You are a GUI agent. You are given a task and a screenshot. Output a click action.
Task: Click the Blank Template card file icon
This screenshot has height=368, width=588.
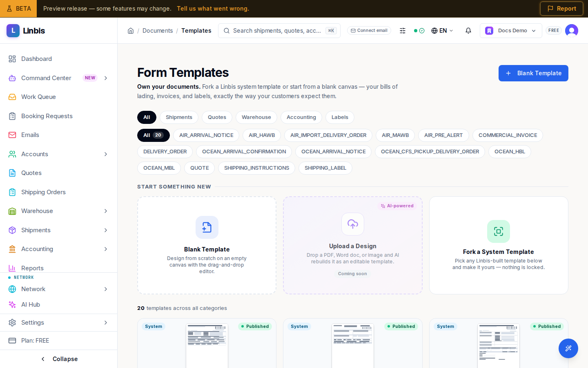point(207,227)
